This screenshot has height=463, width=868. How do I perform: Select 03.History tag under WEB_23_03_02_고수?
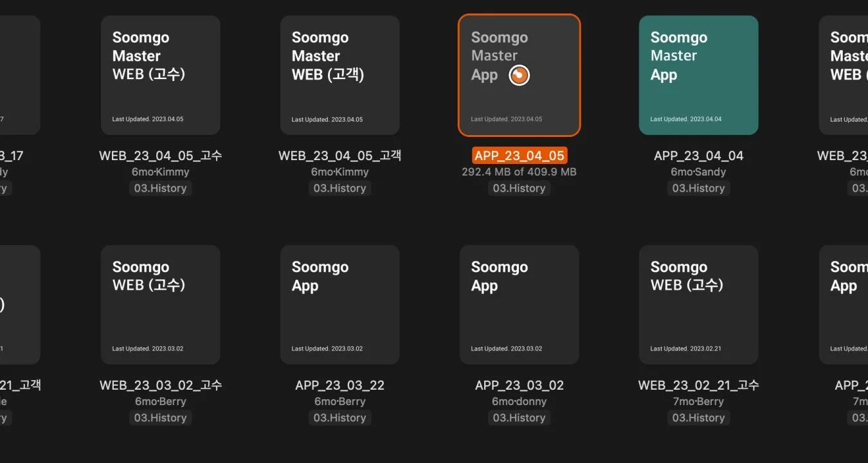point(160,418)
